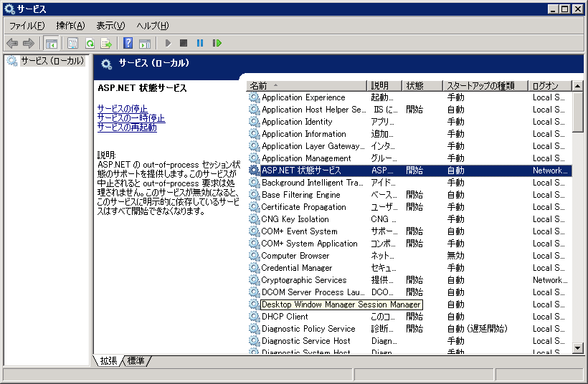The width and height of the screenshot is (588, 384).
Task: Click the サービスの一時停止 link
Action: point(131,118)
